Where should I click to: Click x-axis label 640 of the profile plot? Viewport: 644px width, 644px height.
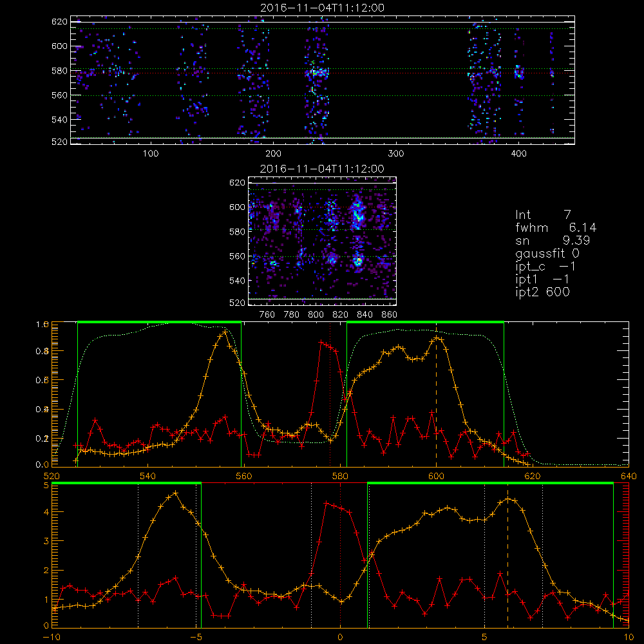(x=629, y=477)
